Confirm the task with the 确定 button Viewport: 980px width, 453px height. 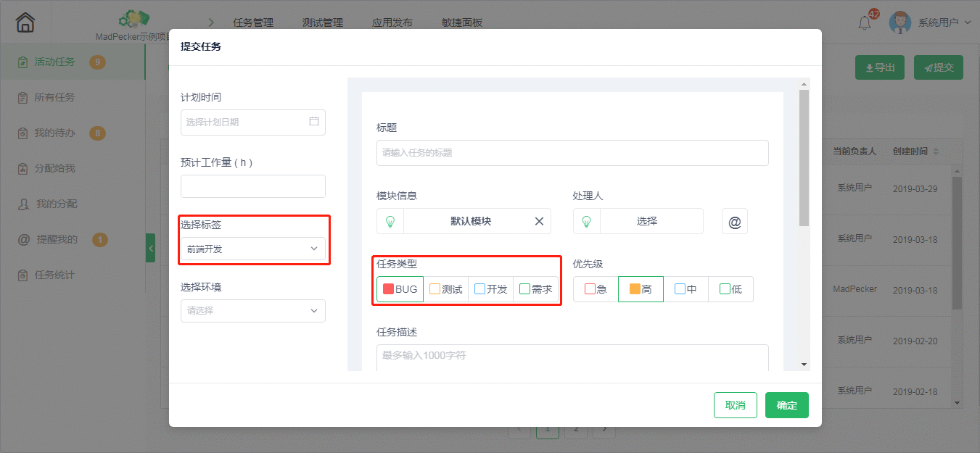tap(786, 404)
